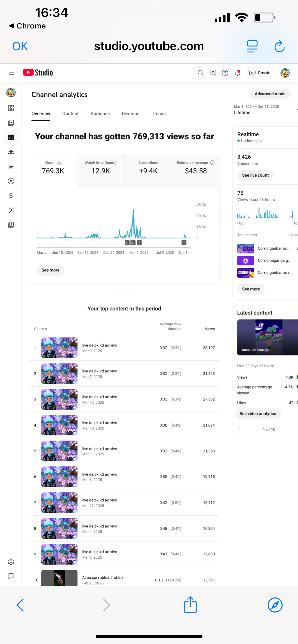The image size is (298, 644).
Task: Open search with the magnifier icon
Action: 201,73
